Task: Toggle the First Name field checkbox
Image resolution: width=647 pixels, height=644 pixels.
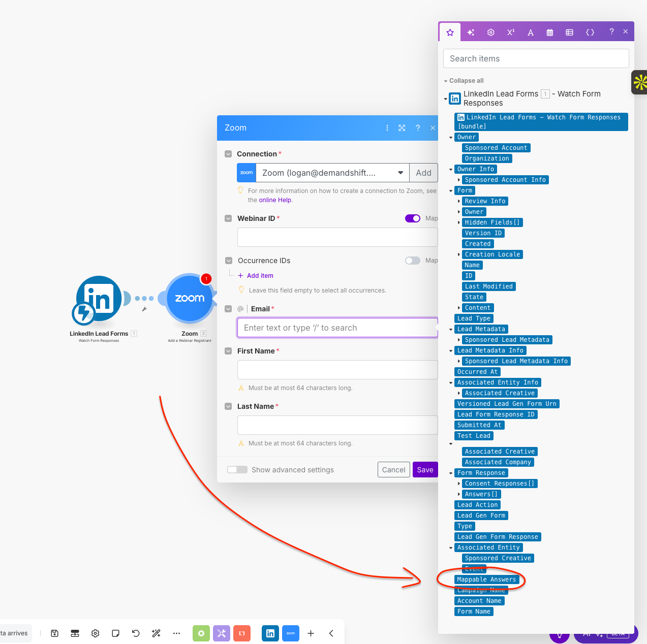Action: coord(228,351)
